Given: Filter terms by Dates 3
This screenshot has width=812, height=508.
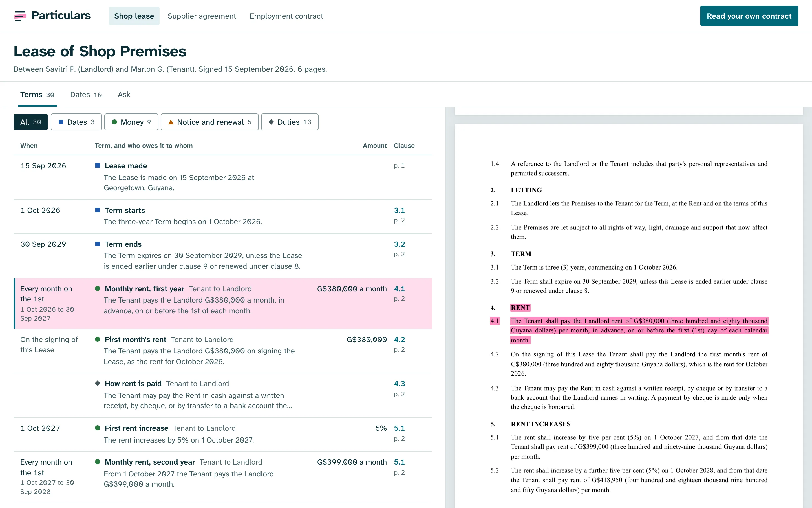Looking at the screenshot, I should click(x=76, y=122).
